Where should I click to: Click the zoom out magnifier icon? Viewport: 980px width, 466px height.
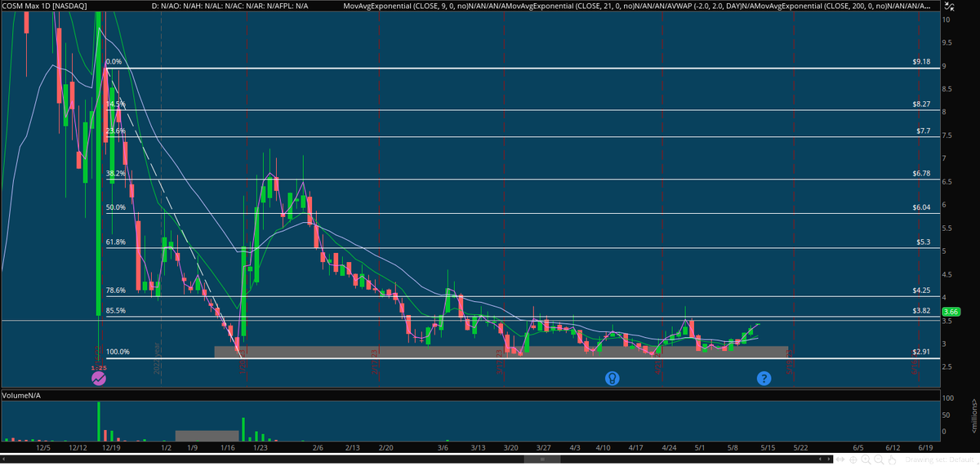pyautogui.click(x=879, y=459)
